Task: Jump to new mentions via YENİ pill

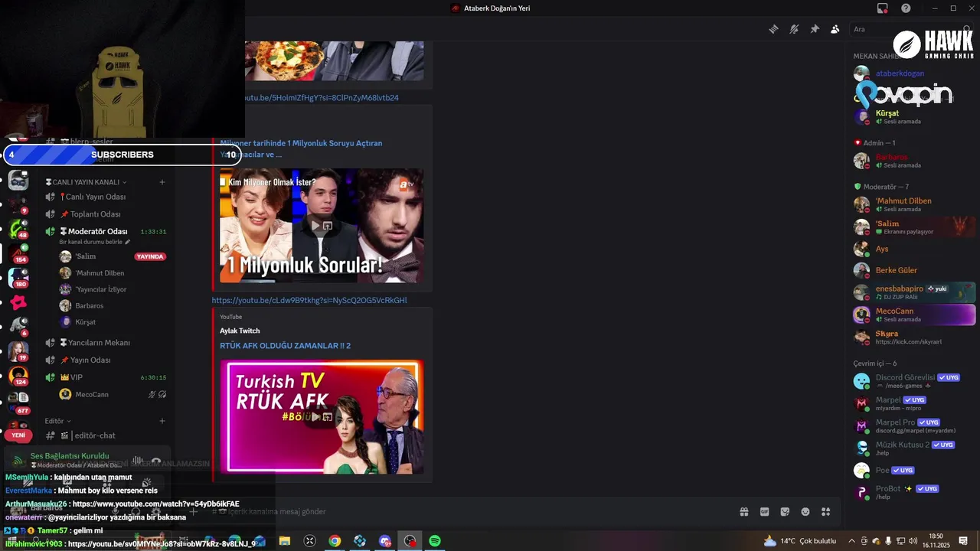Action: (x=18, y=435)
